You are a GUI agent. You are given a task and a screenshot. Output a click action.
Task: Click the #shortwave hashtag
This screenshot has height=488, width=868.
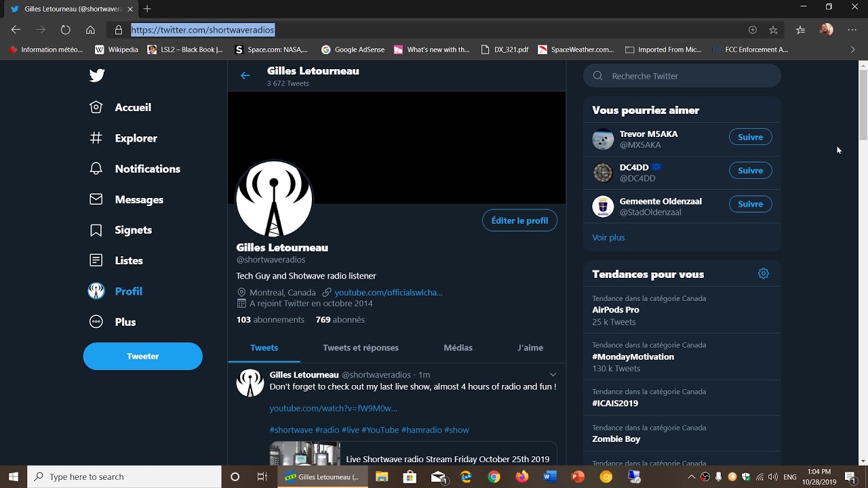[x=291, y=430]
